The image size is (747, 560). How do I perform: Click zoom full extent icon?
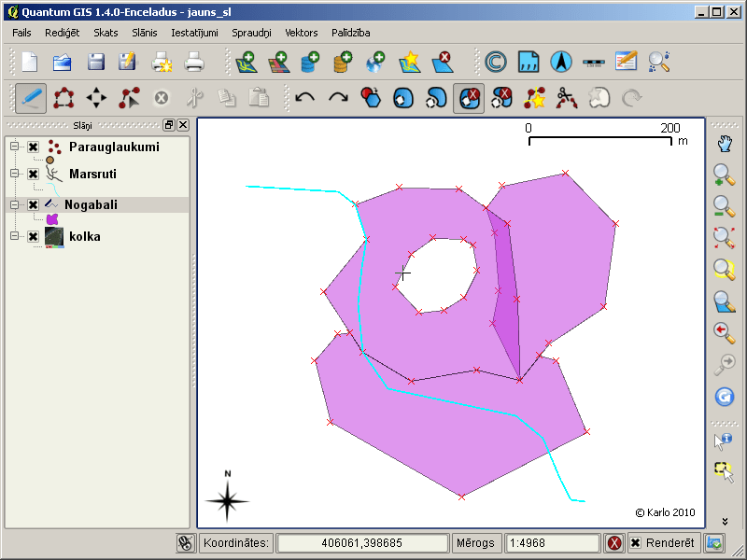tap(725, 238)
